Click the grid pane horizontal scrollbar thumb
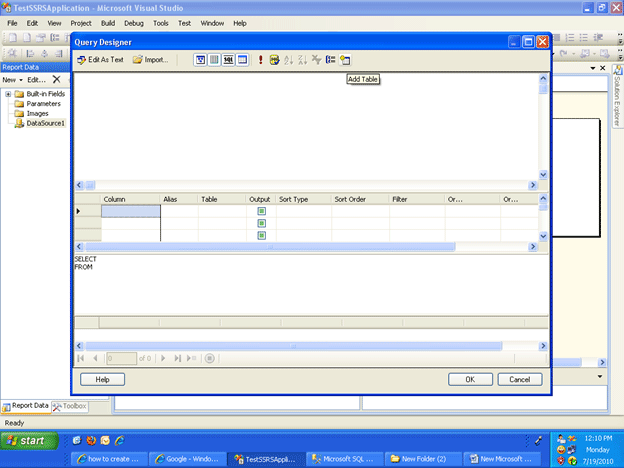Image resolution: width=624 pixels, height=468 pixels. click(x=270, y=247)
